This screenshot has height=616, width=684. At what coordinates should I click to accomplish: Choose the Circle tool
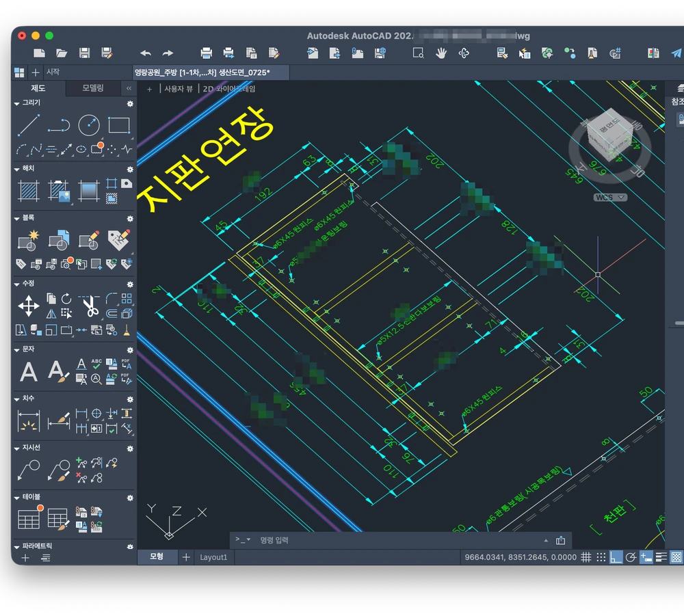click(88, 125)
